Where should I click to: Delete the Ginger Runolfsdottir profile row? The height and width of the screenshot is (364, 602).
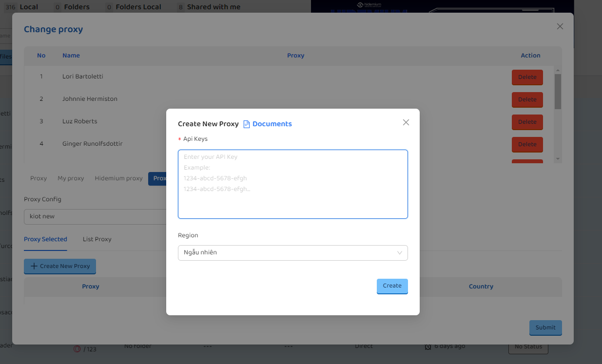527,144
